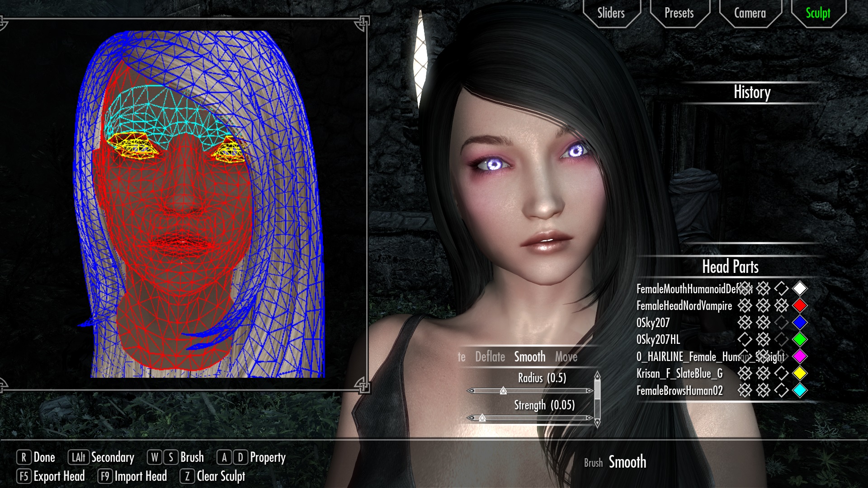Toggle second checkbox of the Krisan_F_SlateBlue_G row
The image size is (868, 488).
763,373
